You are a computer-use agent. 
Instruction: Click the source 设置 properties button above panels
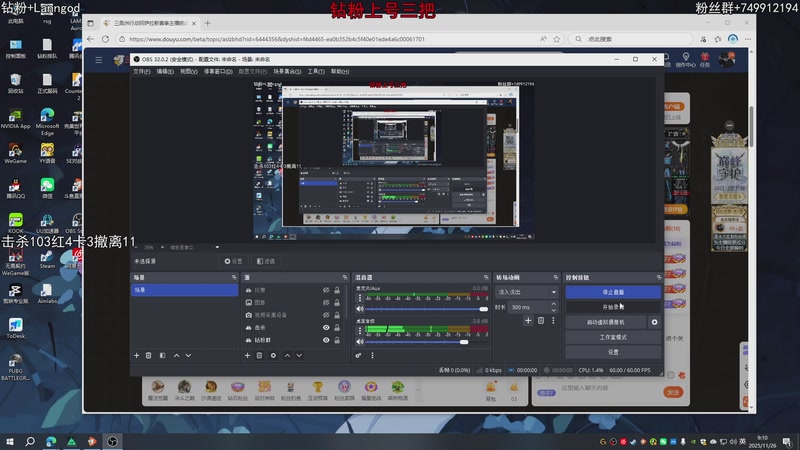pyautogui.click(x=233, y=261)
